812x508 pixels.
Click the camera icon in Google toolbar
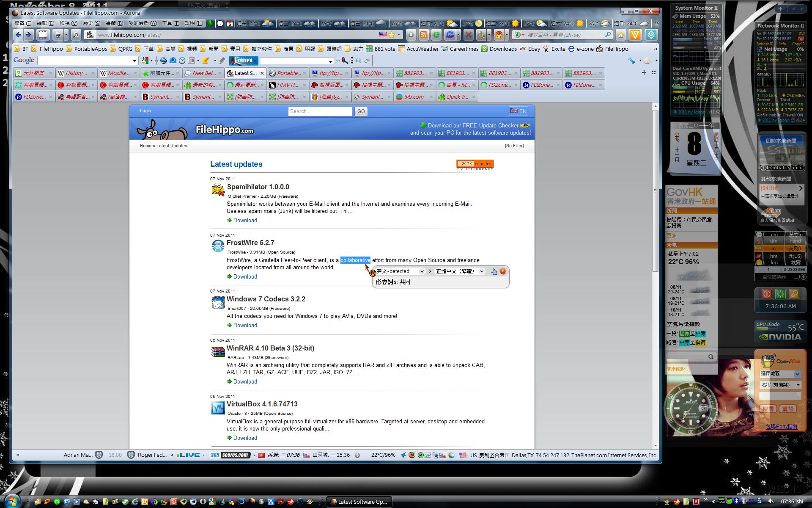[x=173, y=61]
